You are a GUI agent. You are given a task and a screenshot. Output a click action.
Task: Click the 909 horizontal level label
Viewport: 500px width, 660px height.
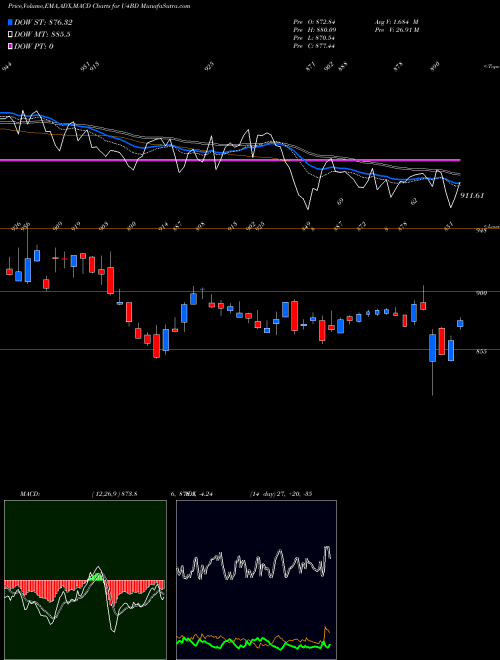[x=481, y=293]
